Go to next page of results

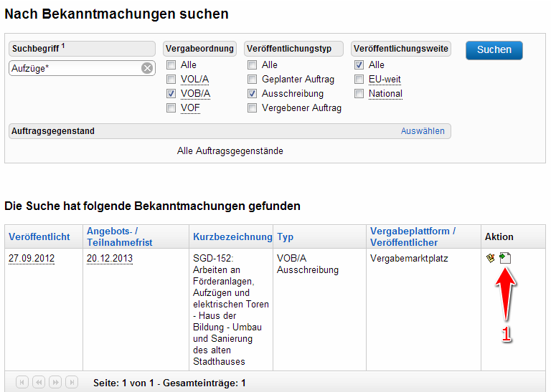(55, 383)
